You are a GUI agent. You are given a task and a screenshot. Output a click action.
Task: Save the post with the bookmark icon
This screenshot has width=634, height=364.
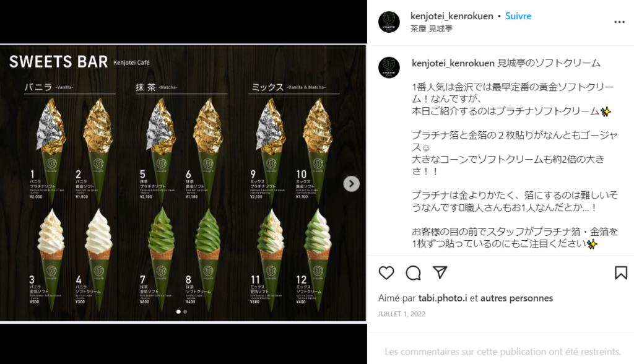click(x=620, y=273)
